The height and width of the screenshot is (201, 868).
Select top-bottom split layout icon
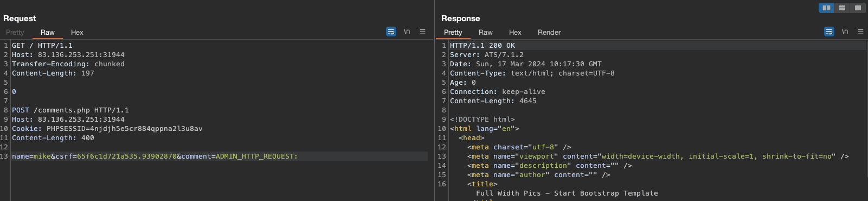pyautogui.click(x=842, y=8)
